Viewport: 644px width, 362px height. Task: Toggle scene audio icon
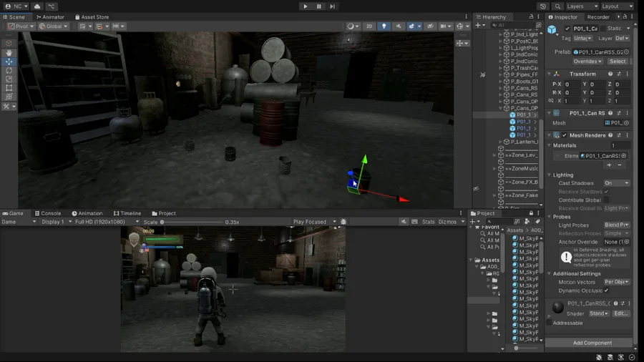tap(399, 26)
